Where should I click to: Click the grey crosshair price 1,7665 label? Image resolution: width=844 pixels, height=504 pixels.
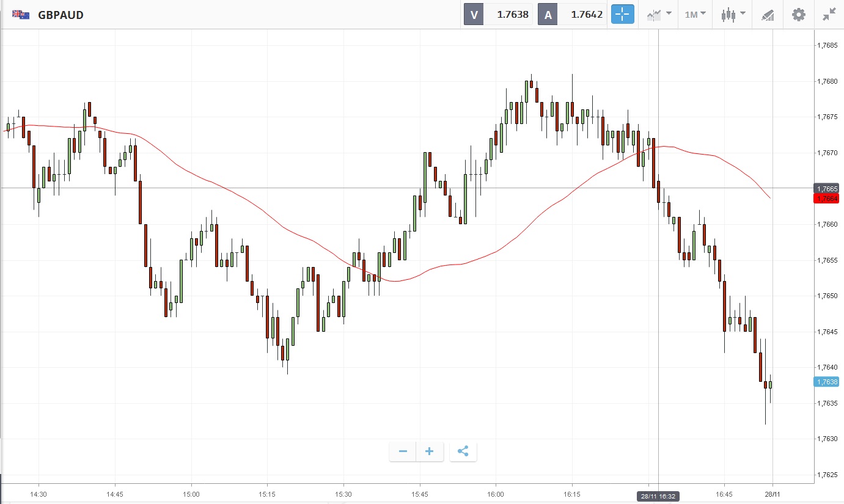tap(826, 188)
